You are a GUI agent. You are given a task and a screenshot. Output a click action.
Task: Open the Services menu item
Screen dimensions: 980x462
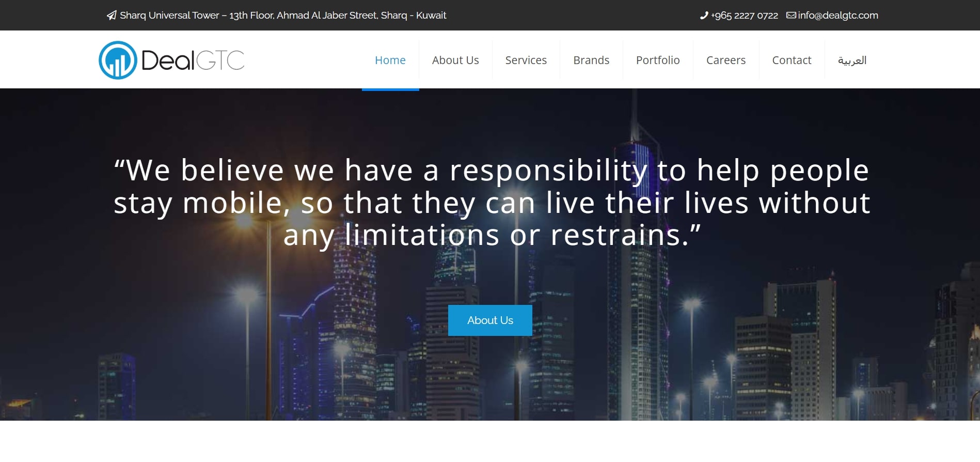pos(526,60)
